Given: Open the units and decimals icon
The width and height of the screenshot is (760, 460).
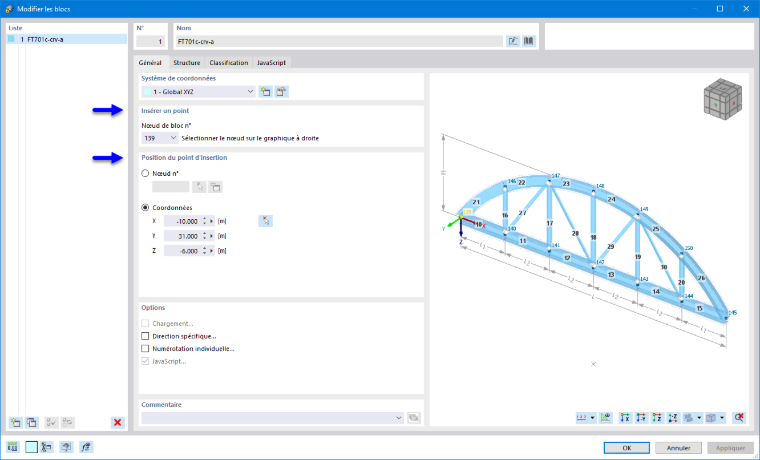Looking at the screenshot, I should pyautogui.click(x=13, y=447).
